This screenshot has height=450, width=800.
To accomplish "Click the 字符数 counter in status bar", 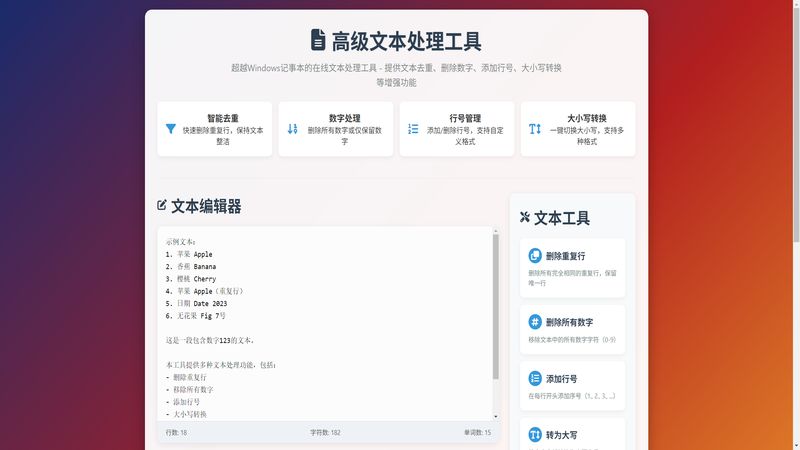I will pos(325,432).
